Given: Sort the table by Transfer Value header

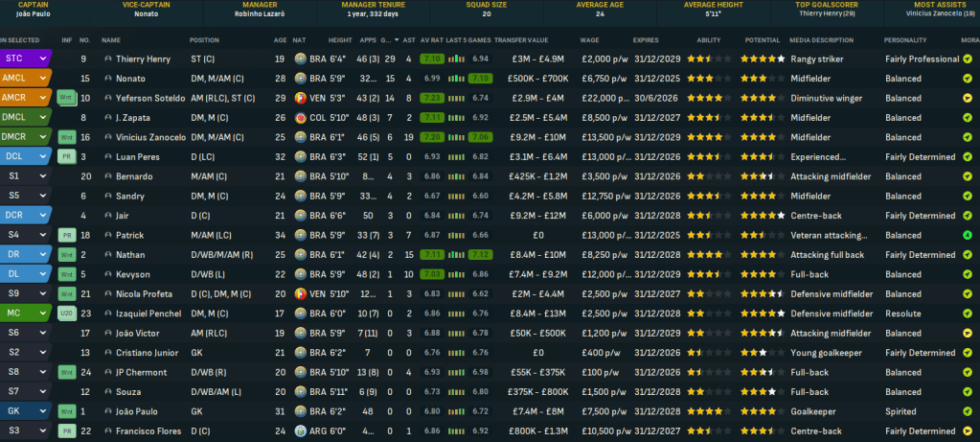Looking at the screenshot, I should coord(523,40).
